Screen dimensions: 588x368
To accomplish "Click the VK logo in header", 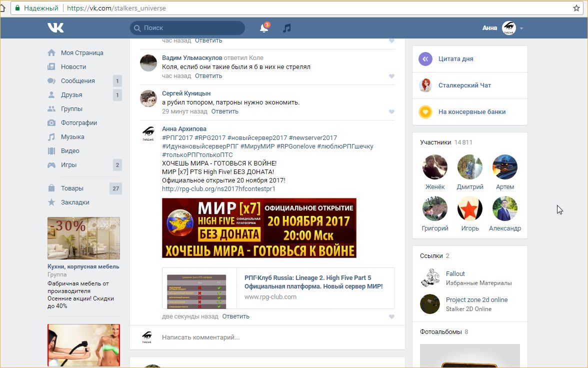I will pos(55,28).
